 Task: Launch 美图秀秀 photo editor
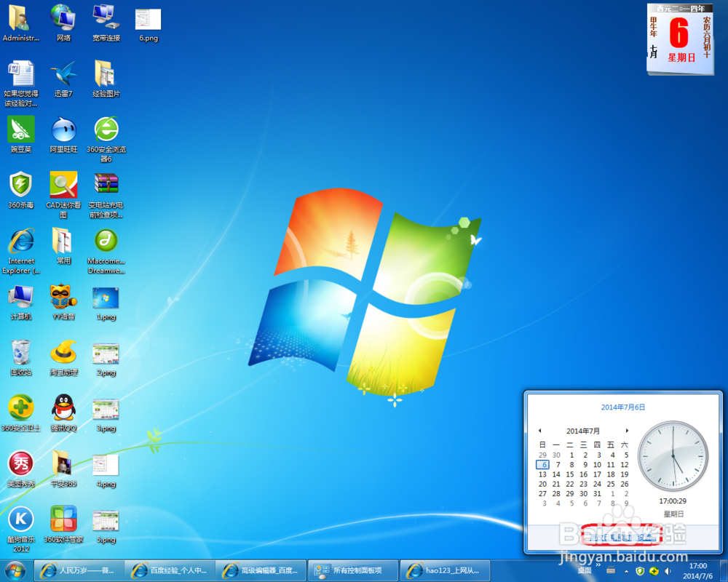point(21,469)
